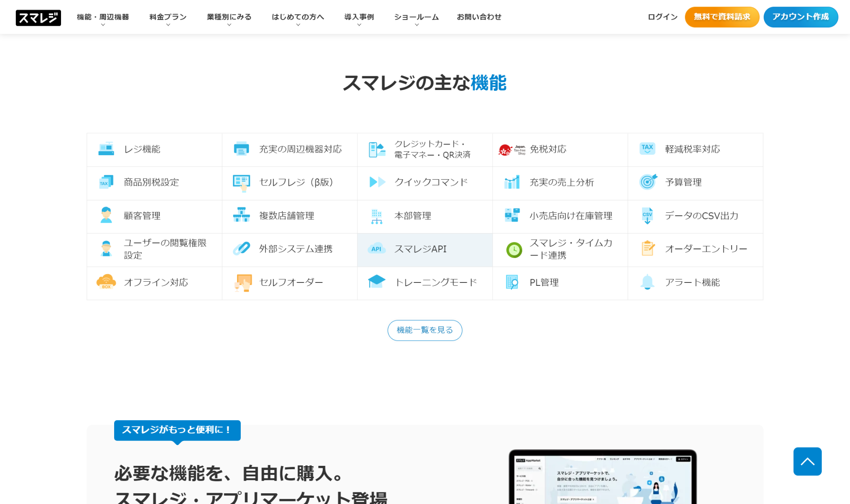850x504 pixels.
Task: Click the self-checkout screen icon for セルフレジ
Action: tap(242, 183)
